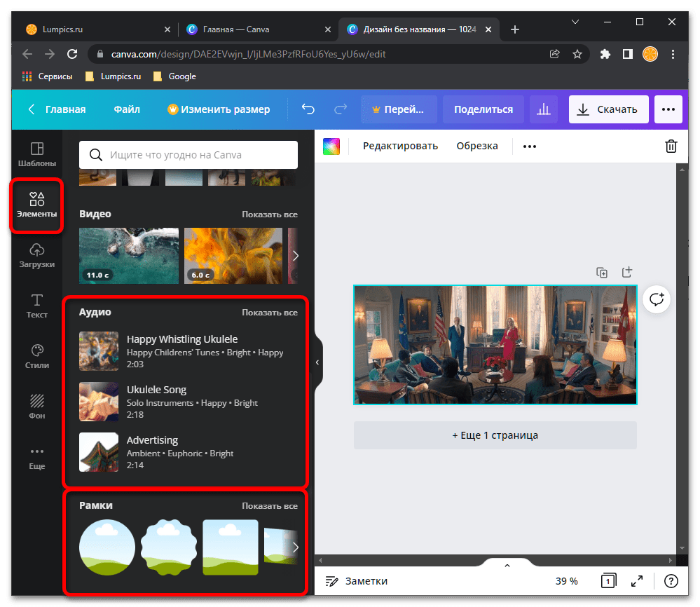Select the 11.0 с aerial video thumbnail
Image resolution: width=700 pixels, height=607 pixels.
pos(128,255)
